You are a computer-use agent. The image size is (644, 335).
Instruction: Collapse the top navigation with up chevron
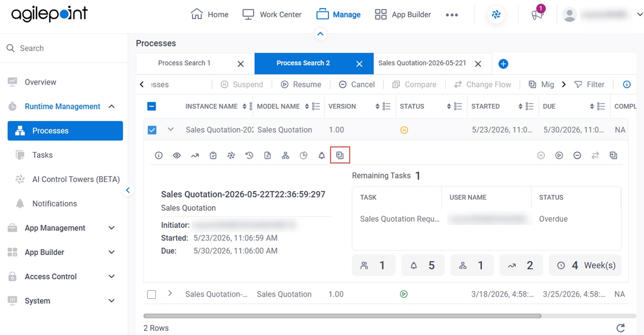[320, 34]
